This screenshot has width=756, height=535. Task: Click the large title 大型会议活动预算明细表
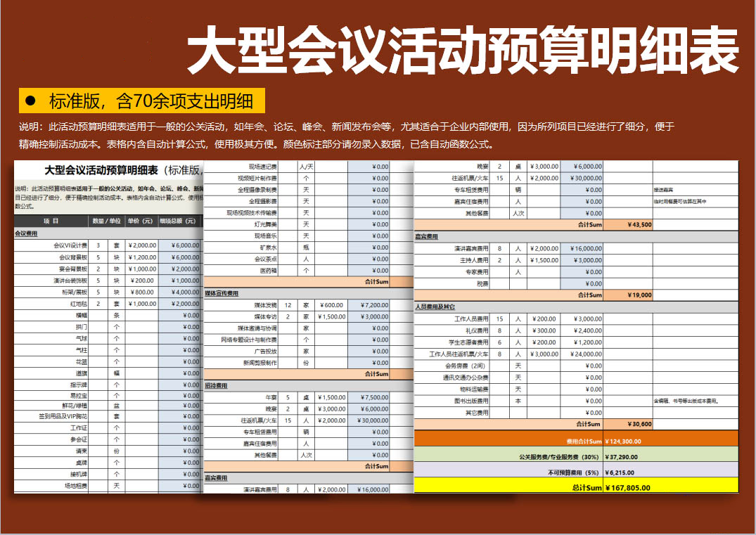(463, 52)
